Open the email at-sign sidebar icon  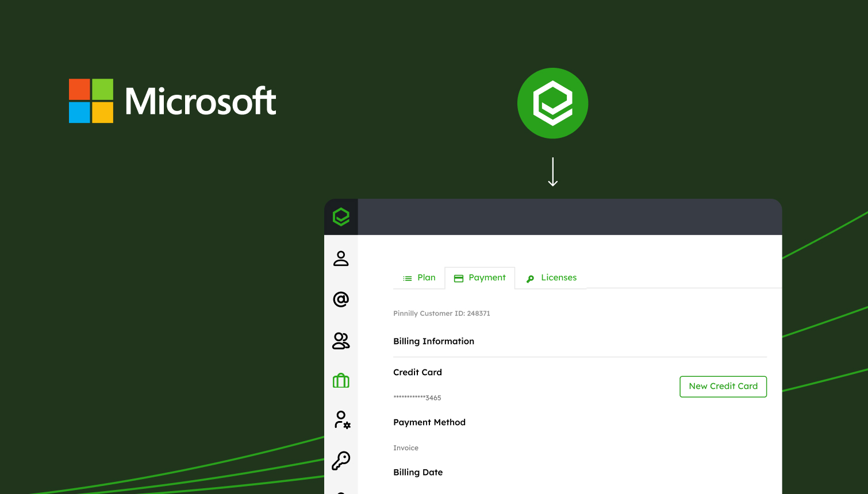341,299
